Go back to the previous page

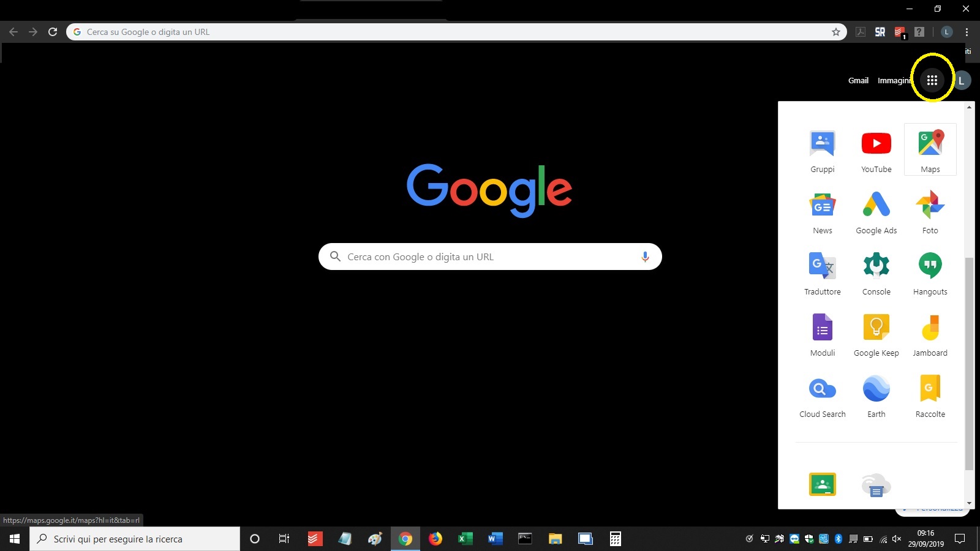coord(13,32)
